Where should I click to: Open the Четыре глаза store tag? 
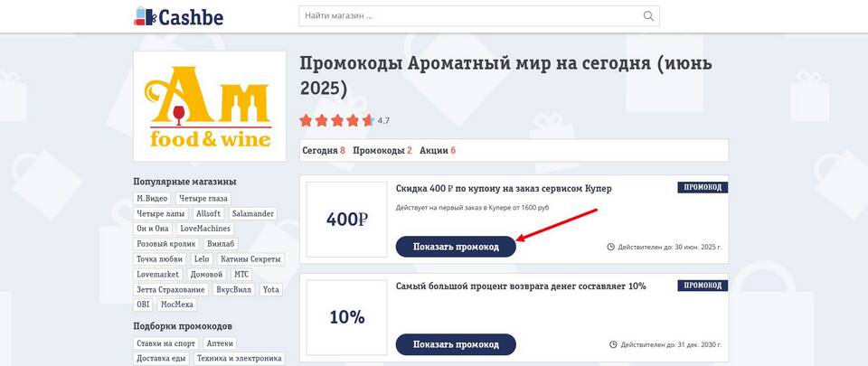pos(203,198)
